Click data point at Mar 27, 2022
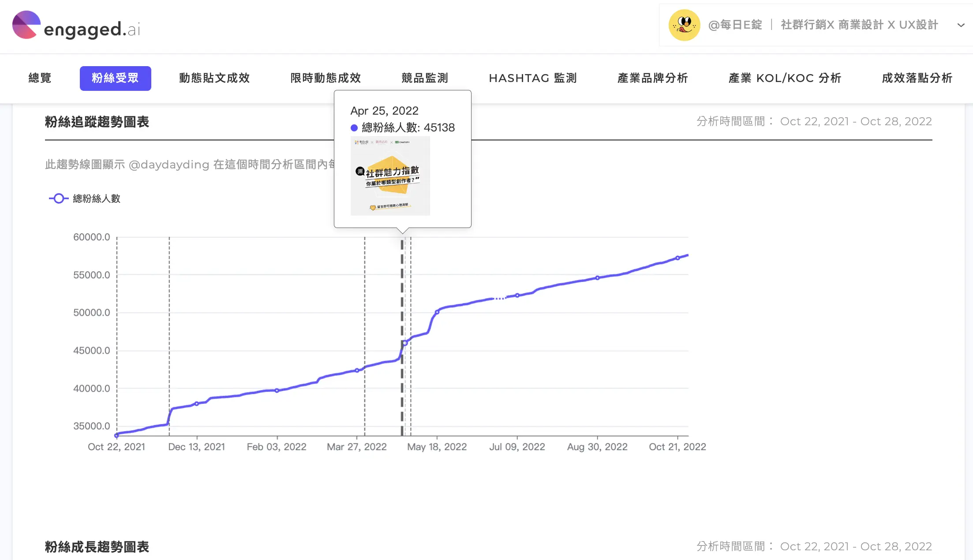The height and width of the screenshot is (560, 973). [357, 370]
